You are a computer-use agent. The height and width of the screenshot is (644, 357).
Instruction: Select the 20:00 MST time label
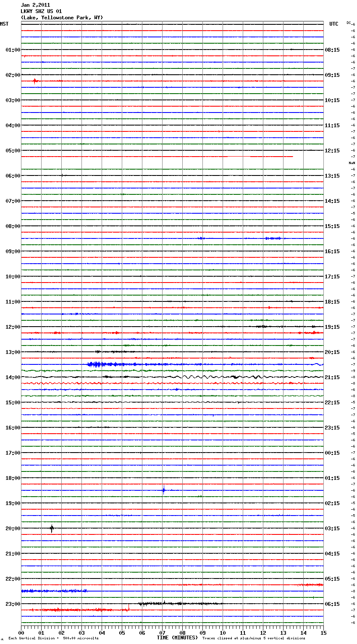pos(13,528)
